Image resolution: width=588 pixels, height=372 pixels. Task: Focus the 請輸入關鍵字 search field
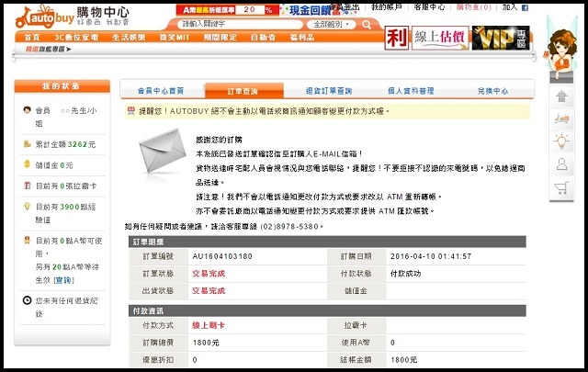point(240,25)
